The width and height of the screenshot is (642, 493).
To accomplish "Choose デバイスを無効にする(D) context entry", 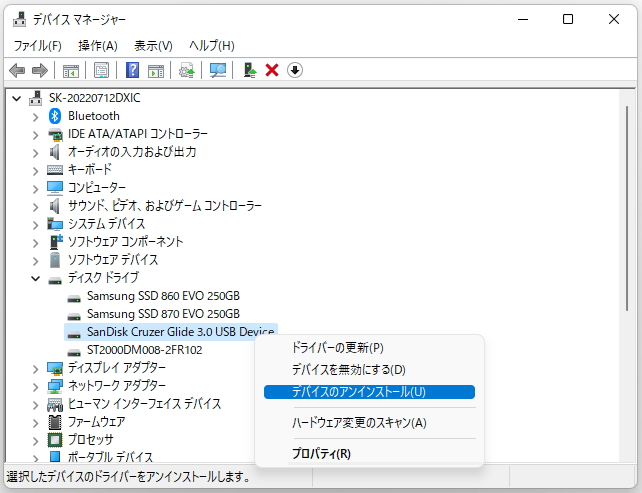I will [369, 370].
